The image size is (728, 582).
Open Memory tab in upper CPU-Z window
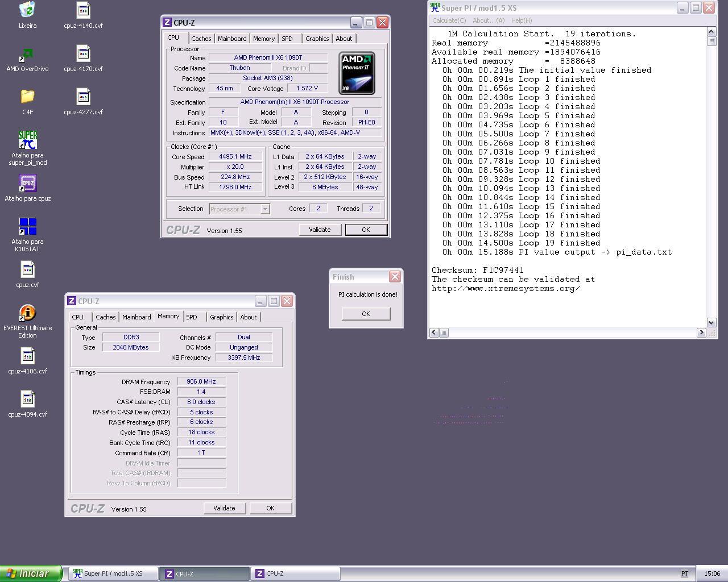point(263,39)
